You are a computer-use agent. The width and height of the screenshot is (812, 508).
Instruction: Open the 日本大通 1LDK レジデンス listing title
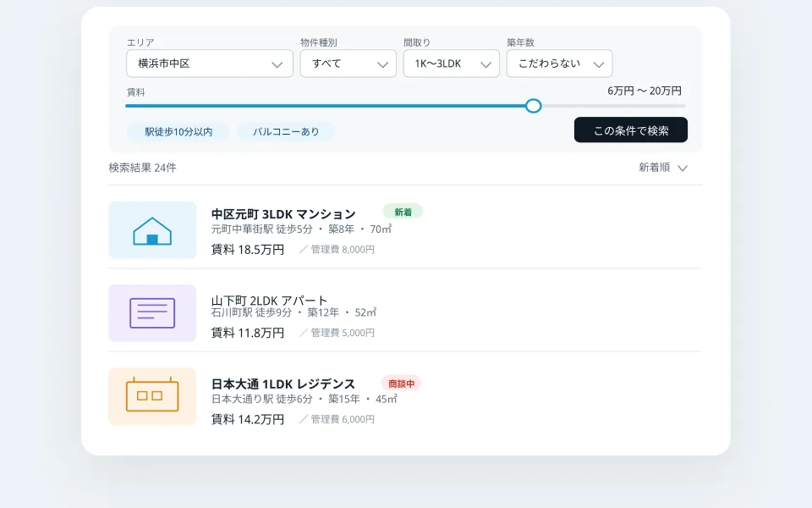click(283, 384)
